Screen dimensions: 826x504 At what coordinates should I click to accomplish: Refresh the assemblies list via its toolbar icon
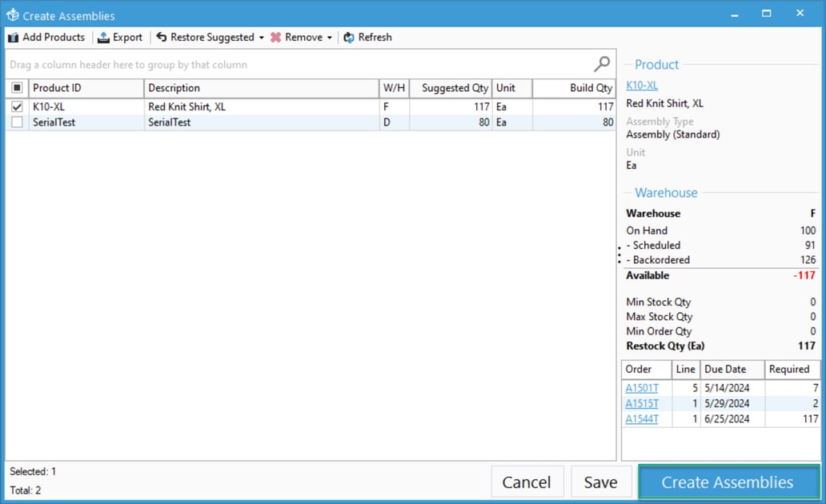click(x=349, y=37)
